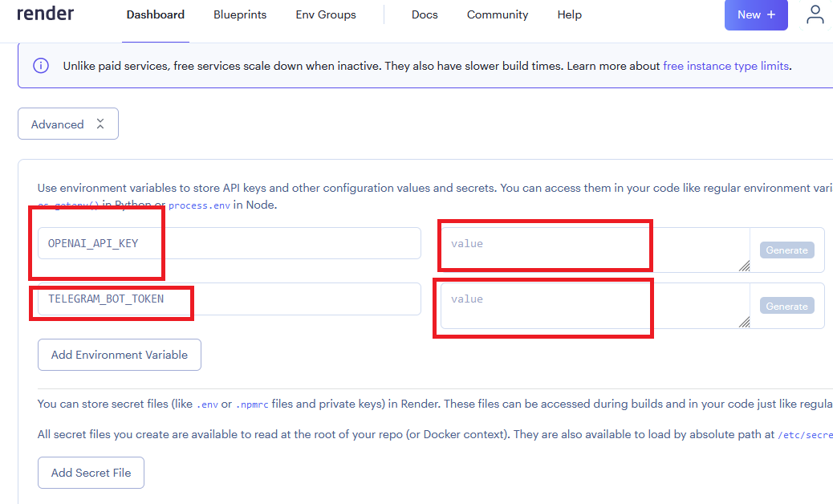Open the Docs menu item

425,15
